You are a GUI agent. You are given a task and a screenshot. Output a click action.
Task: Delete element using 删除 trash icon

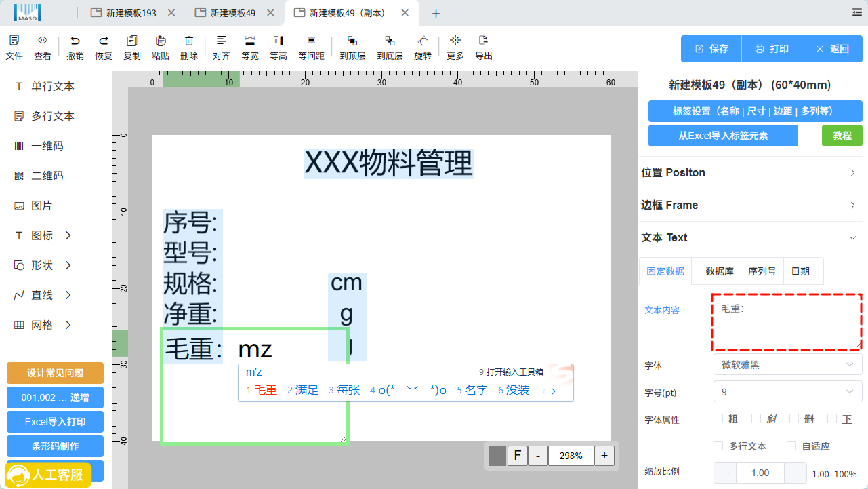tap(189, 41)
